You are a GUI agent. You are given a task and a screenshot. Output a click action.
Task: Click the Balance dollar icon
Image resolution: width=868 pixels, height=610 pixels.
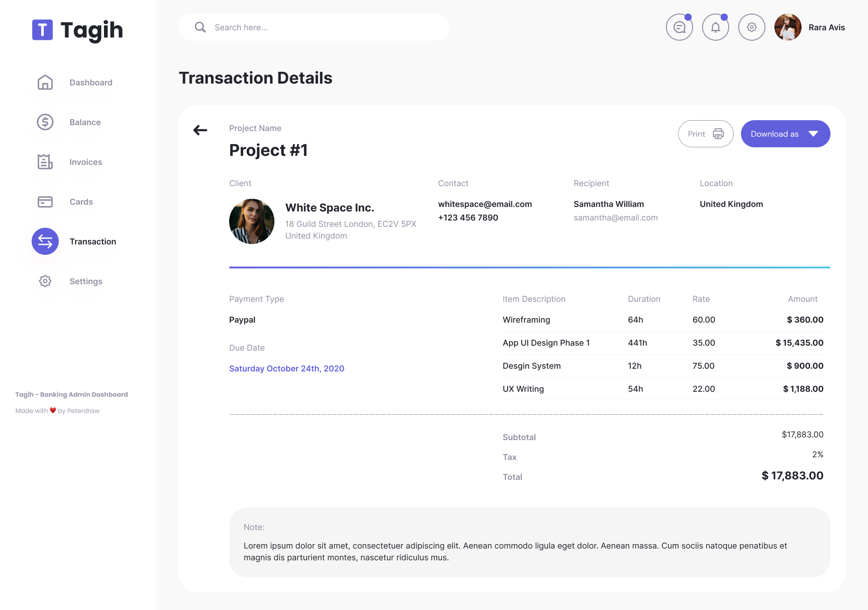click(x=45, y=122)
